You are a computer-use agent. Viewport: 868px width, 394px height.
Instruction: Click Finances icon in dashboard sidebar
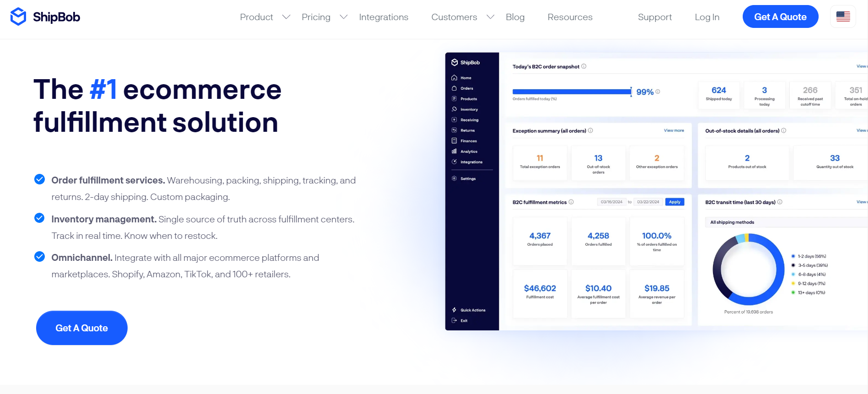coord(454,141)
